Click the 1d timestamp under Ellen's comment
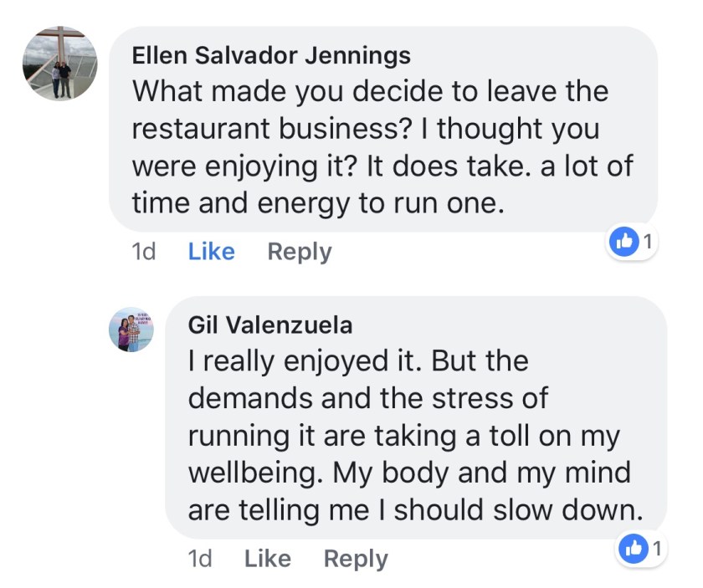Viewport: 703px width, 588px height. (144, 252)
